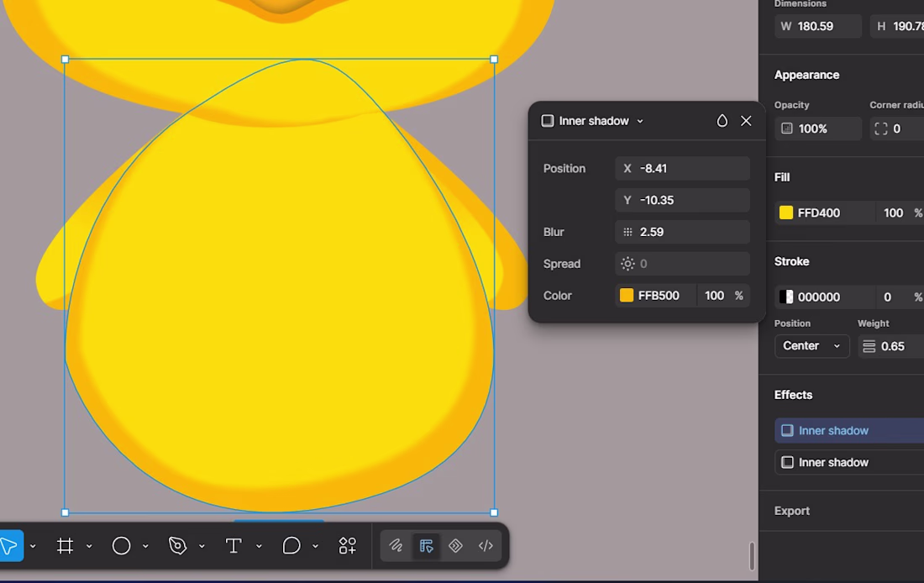
Task: Expand Move tool options arrow
Action: [x=33, y=546]
